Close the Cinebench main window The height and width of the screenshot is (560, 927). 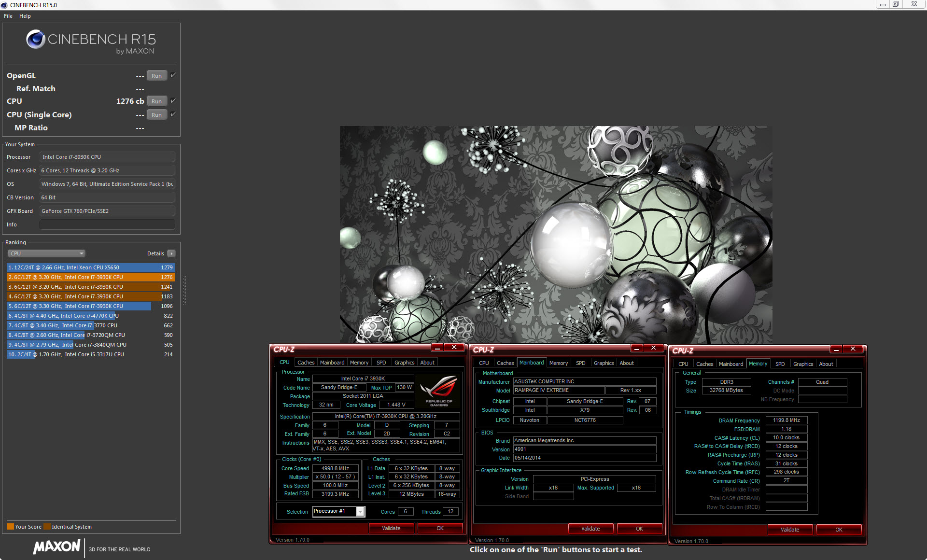pos(914,4)
